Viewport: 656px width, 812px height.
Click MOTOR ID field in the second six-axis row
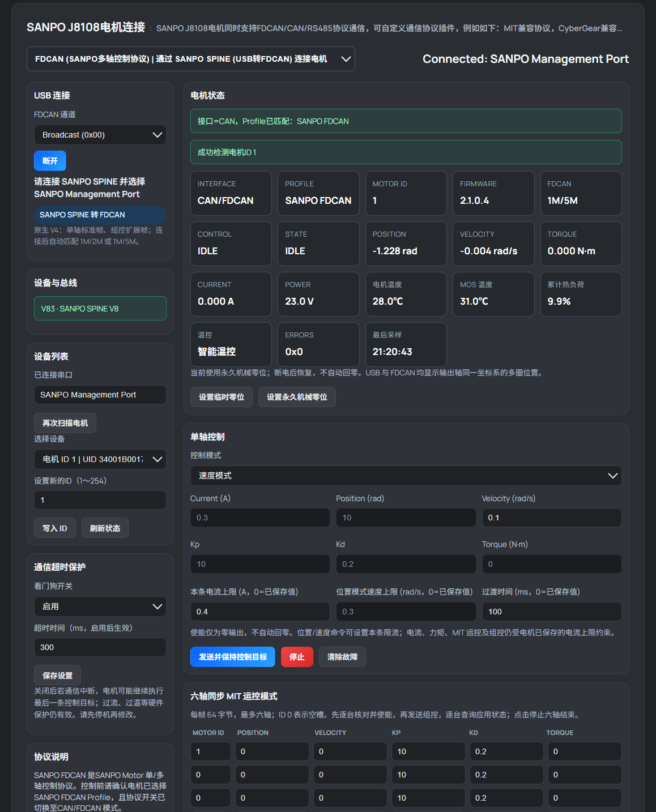pos(211,775)
